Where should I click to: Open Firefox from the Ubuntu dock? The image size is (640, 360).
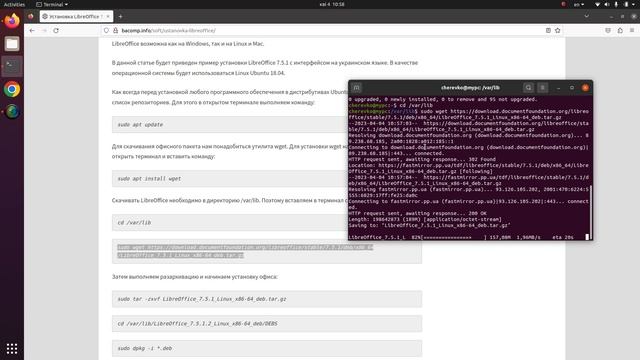[12, 21]
